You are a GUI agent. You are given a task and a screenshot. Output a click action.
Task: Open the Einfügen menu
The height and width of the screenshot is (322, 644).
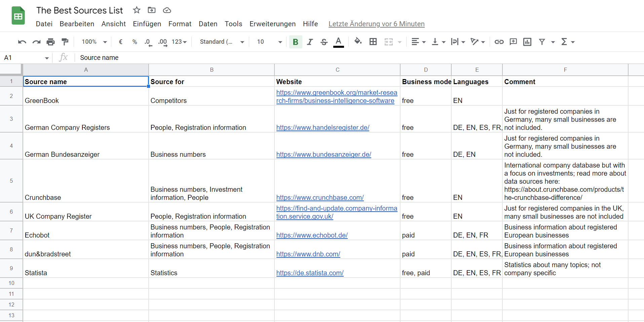pyautogui.click(x=147, y=24)
